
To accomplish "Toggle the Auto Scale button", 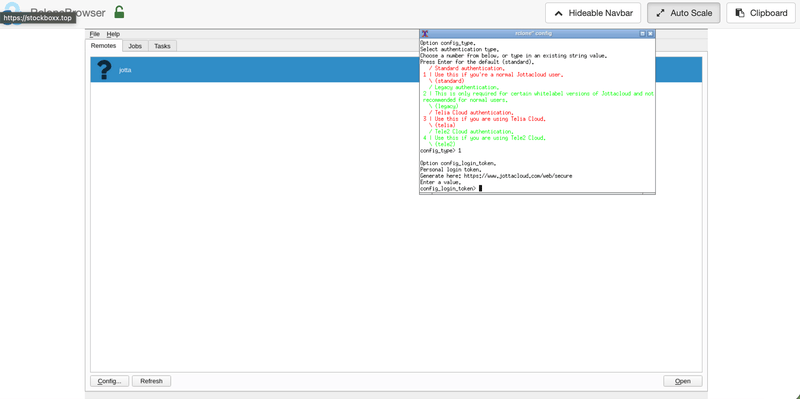I will (x=684, y=13).
